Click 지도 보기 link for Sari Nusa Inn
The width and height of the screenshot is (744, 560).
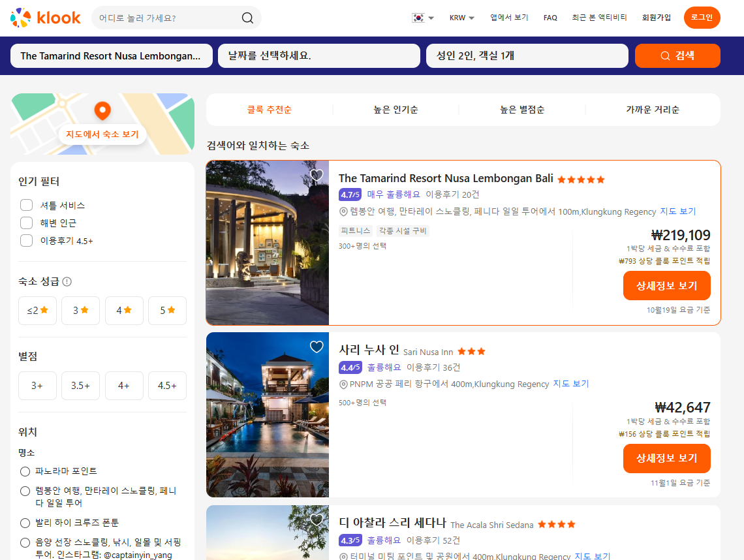tap(571, 384)
